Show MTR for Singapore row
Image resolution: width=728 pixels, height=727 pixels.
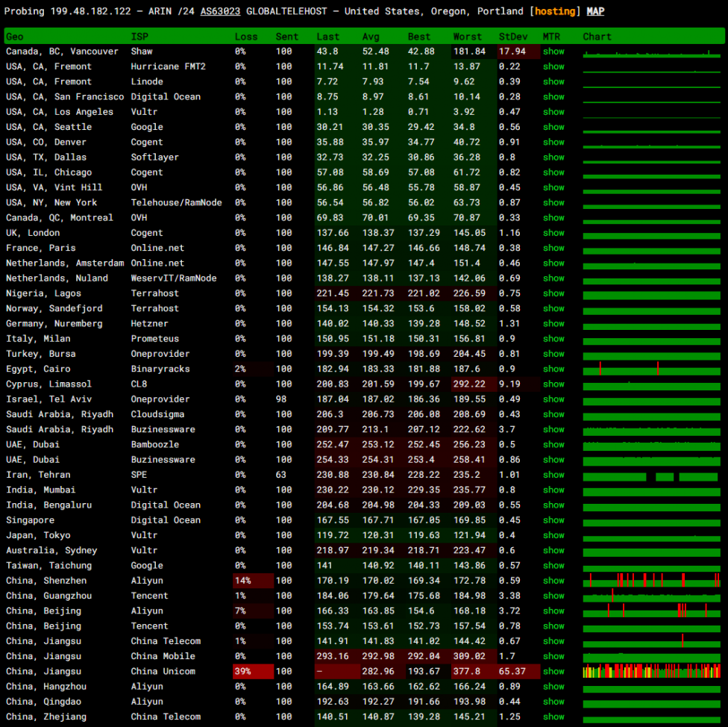[x=553, y=520]
